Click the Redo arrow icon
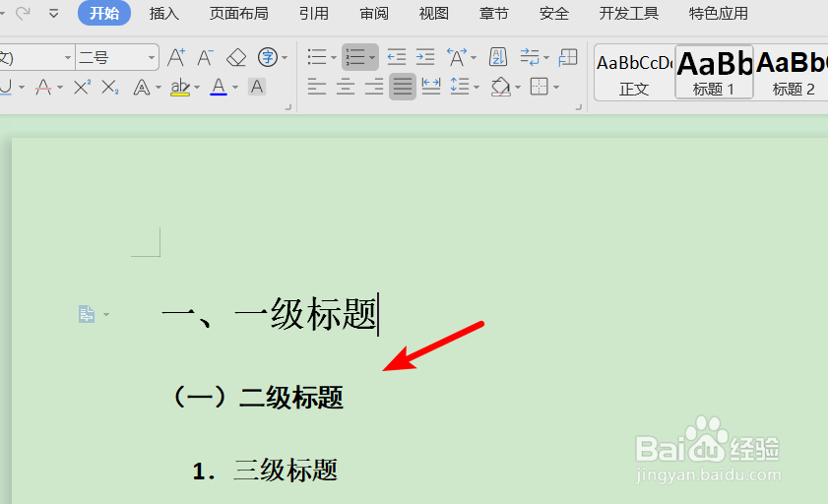This screenshot has width=828, height=504. point(24,13)
